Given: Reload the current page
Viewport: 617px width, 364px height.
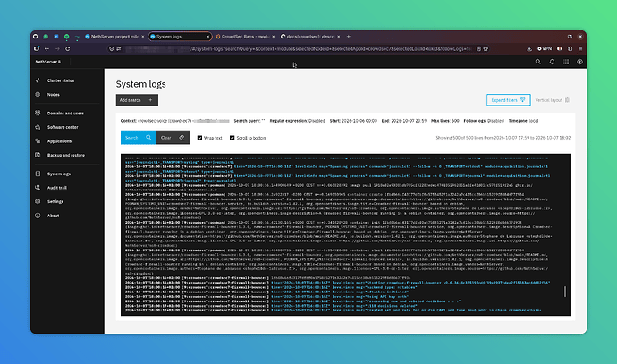Looking at the screenshot, I should point(68,49).
